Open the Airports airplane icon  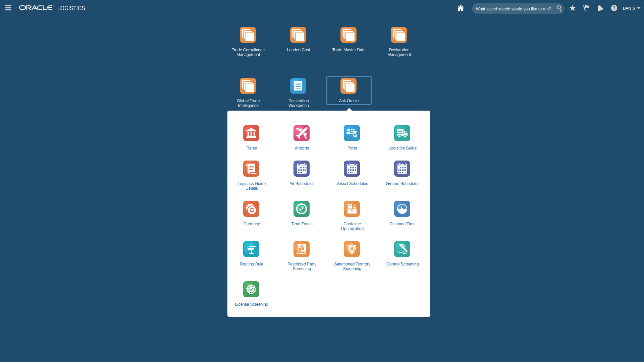[302, 133]
